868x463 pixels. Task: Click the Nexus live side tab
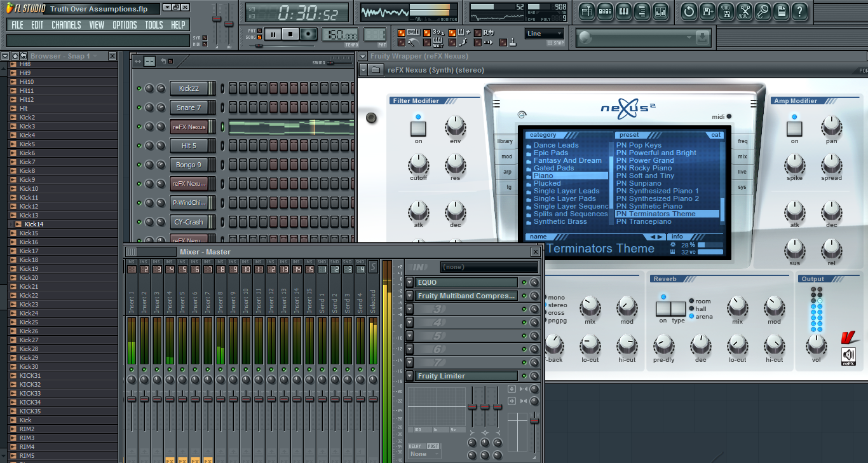click(742, 172)
